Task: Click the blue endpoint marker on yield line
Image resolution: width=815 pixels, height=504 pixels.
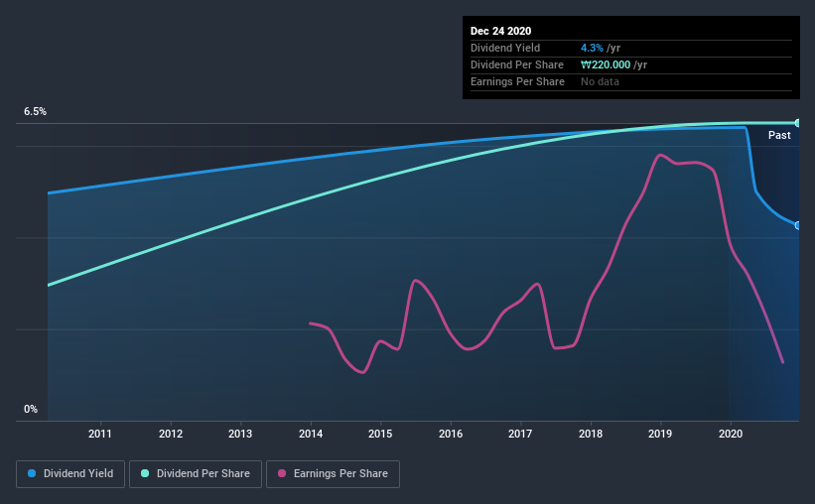Action: point(797,225)
